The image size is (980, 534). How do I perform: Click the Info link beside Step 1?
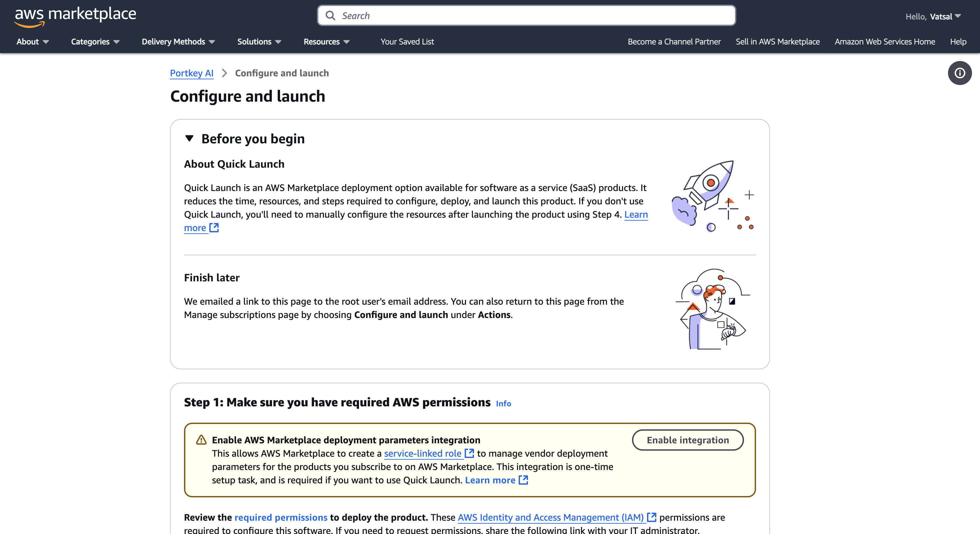pos(503,404)
